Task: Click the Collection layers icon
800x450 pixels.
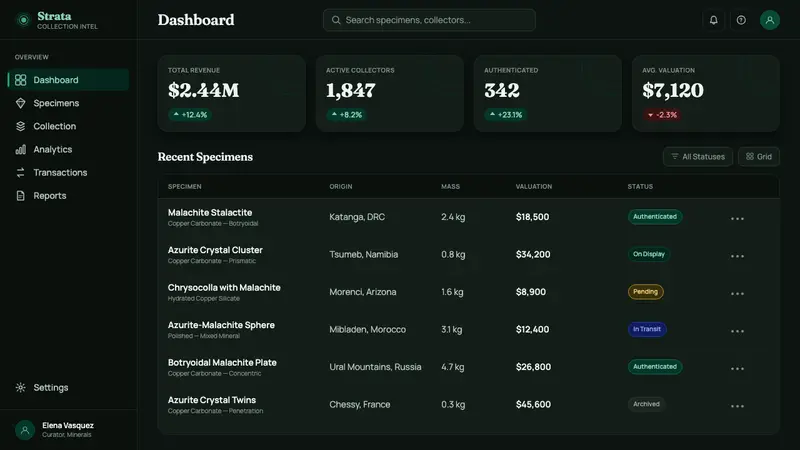Action: pyautogui.click(x=20, y=126)
